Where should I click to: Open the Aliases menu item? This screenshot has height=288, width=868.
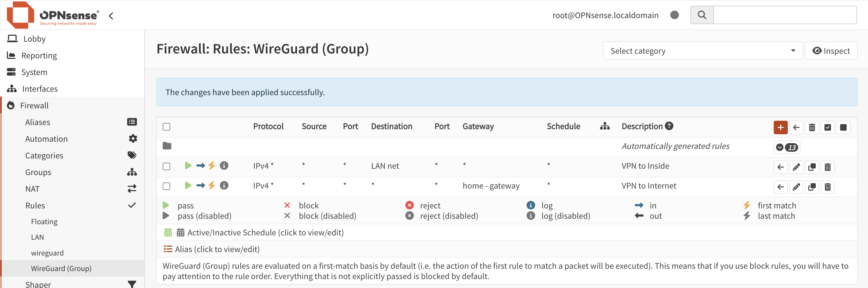(38, 122)
